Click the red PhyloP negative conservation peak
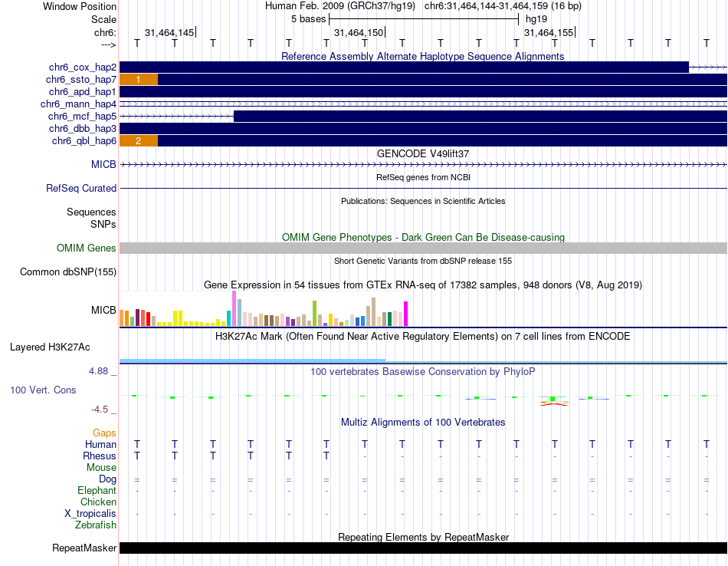728x566 pixels. 554,404
